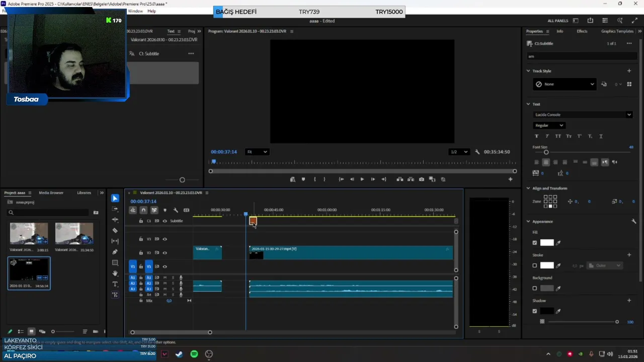Select the Slip tool
Viewport: 644px width, 362px height.
tap(115, 241)
